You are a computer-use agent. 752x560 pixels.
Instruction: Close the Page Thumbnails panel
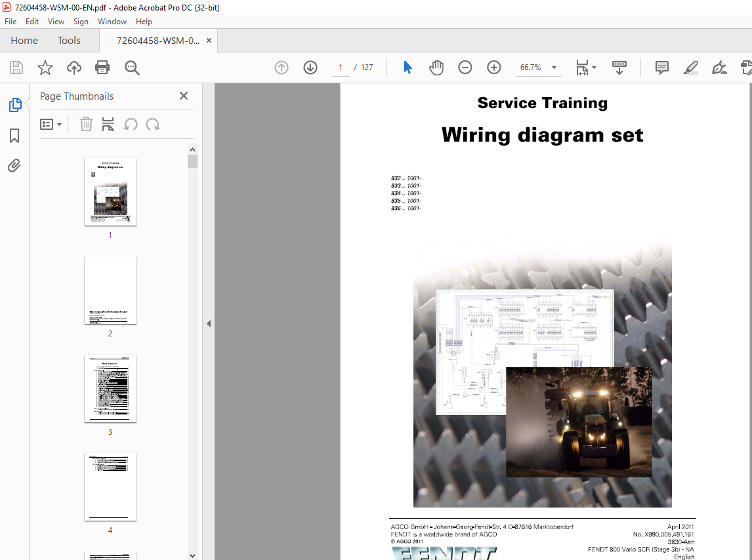[x=184, y=96]
